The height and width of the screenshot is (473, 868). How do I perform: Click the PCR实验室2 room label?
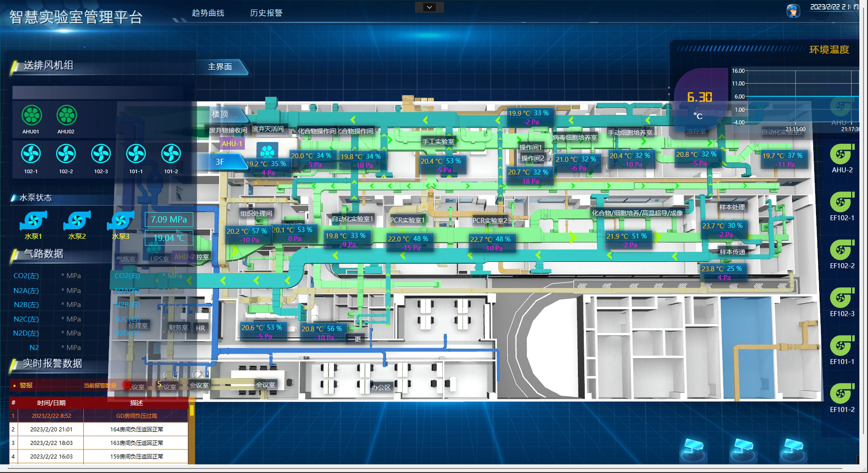490,221
